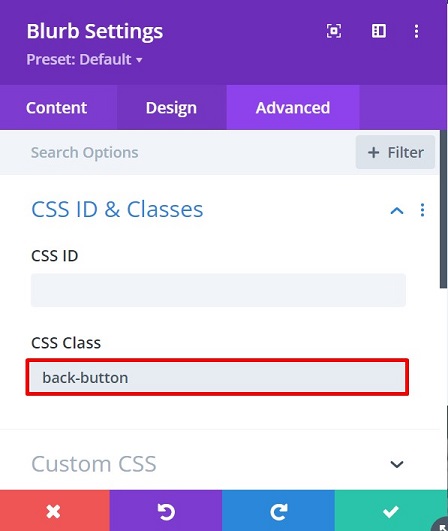Click the settings panel vertical scrollbar
448x531 pixels.
[444, 209]
